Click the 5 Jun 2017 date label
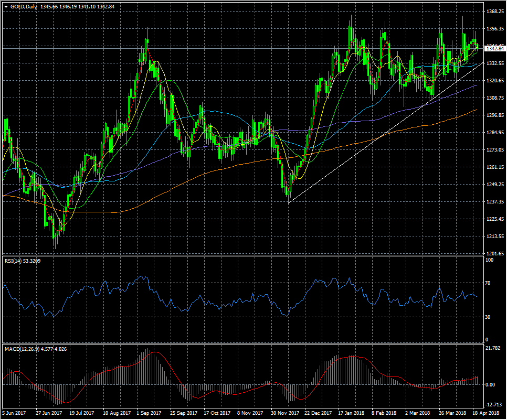This screenshot has height=420, width=507. click(14, 413)
